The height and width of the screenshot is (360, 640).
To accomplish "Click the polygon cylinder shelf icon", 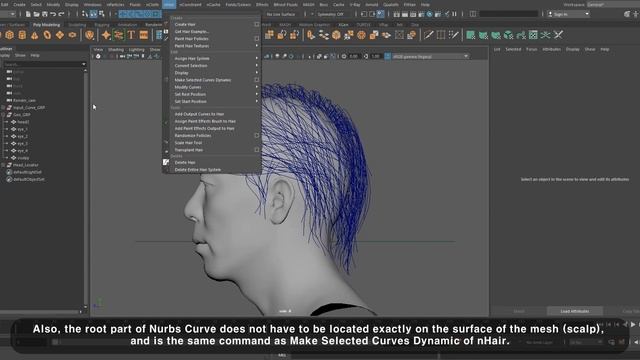I will tap(22, 35).
